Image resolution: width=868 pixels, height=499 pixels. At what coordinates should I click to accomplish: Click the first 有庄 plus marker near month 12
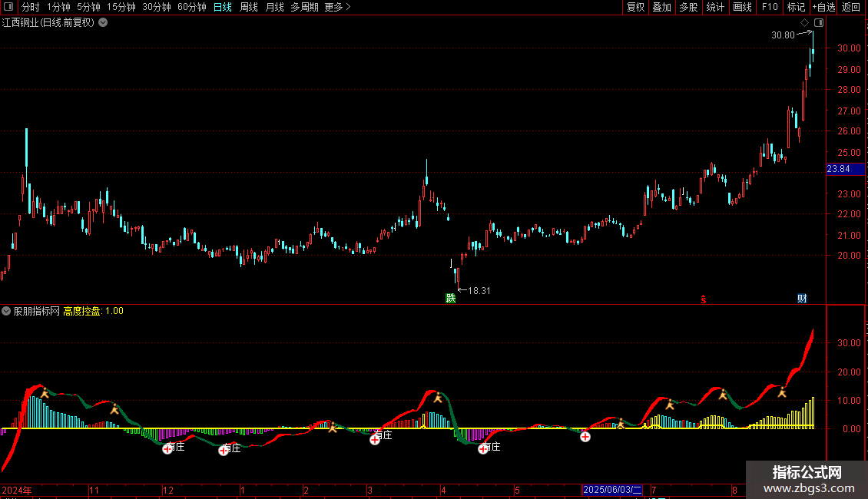point(167,449)
